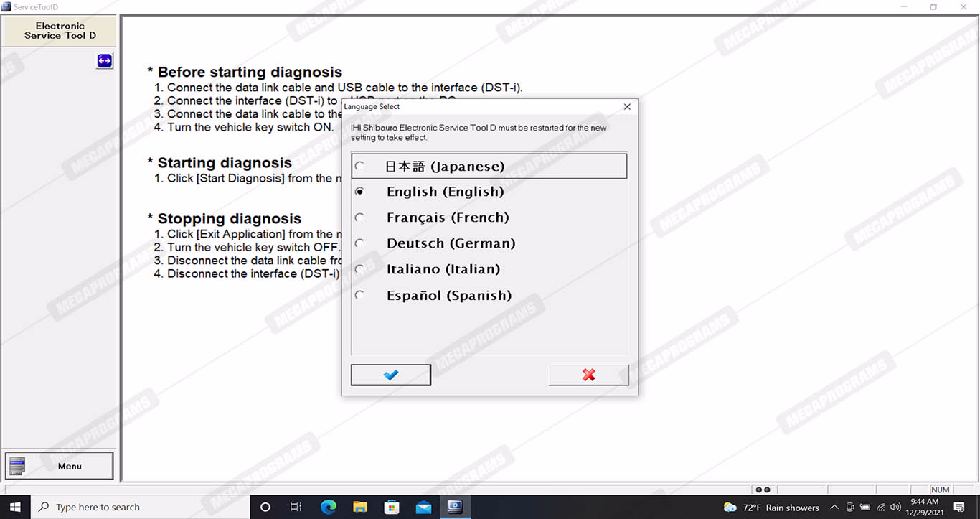This screenshot has width=980, height=519.
Task: Open File Explorer from the taskbar
Action: click(360, 507)
